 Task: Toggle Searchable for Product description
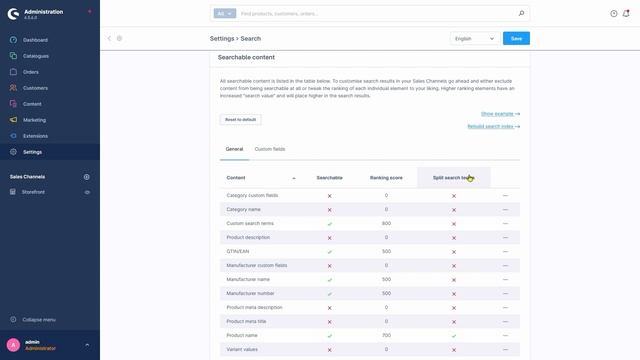click(x=329, y=238)
